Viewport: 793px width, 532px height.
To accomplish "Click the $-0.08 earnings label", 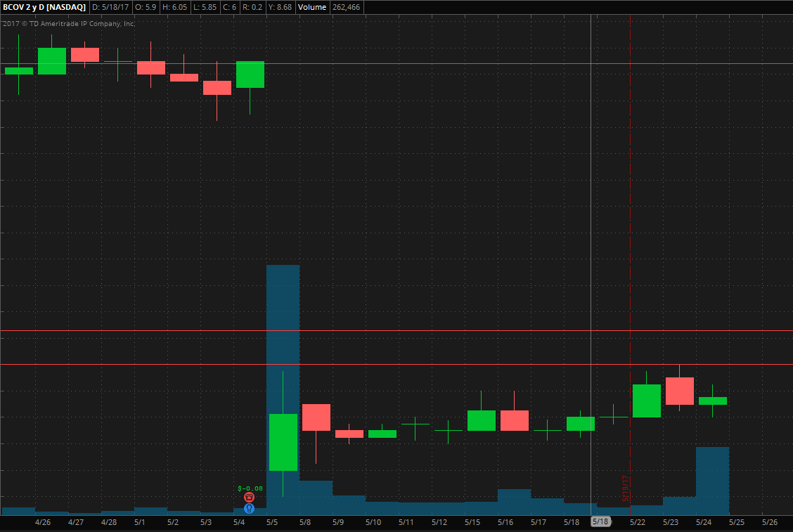I will (x=250, y=488).
